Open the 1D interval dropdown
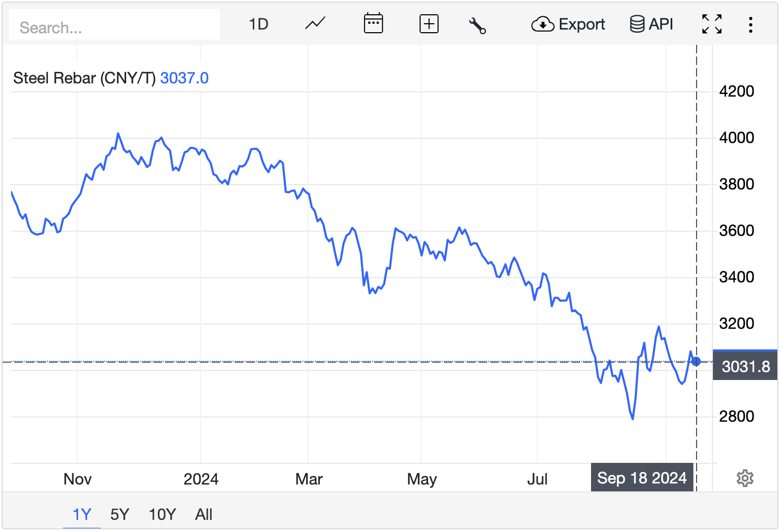Screen dimensions: 781x532 pos(259,24)
